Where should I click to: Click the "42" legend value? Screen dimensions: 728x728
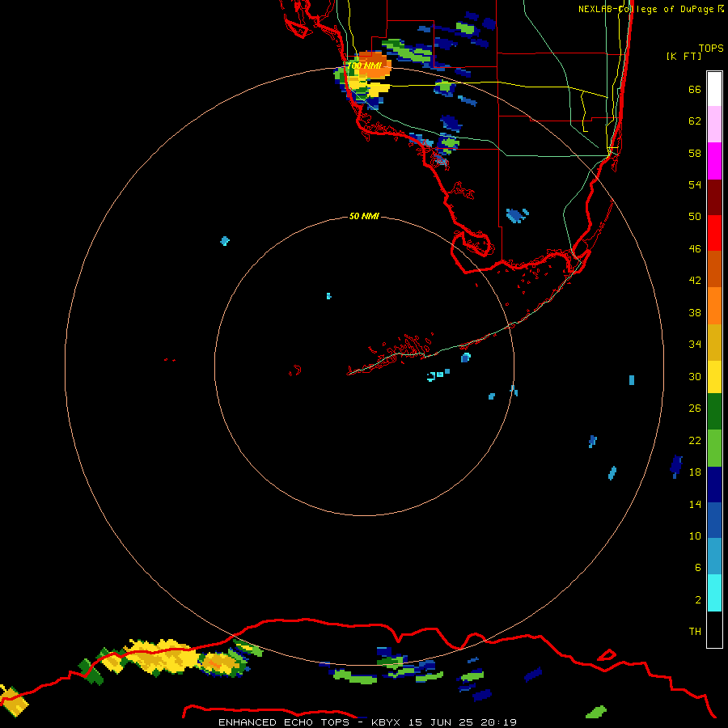[x=695, y=281]
